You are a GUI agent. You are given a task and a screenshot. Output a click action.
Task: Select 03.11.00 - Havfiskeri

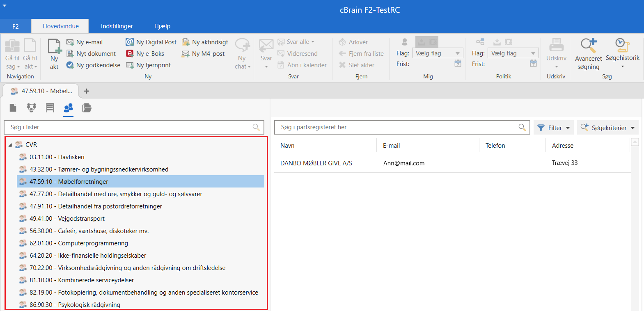point(140,157)
